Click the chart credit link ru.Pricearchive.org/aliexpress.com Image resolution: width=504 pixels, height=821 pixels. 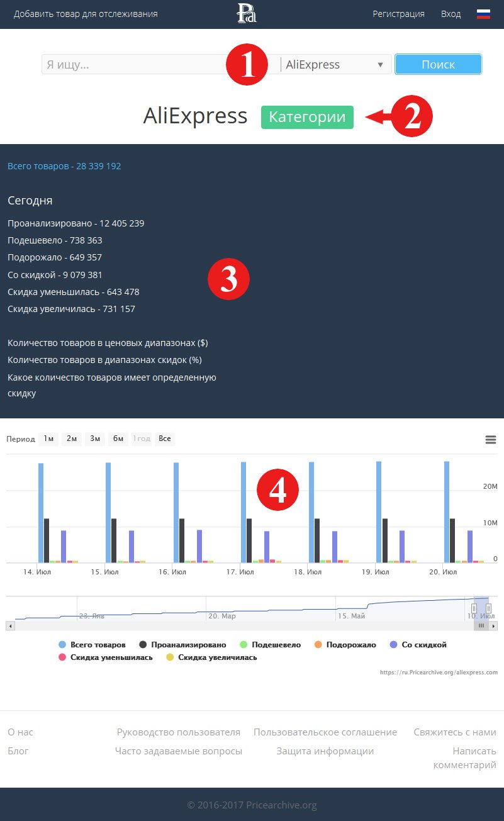click(x=439, y=672)
